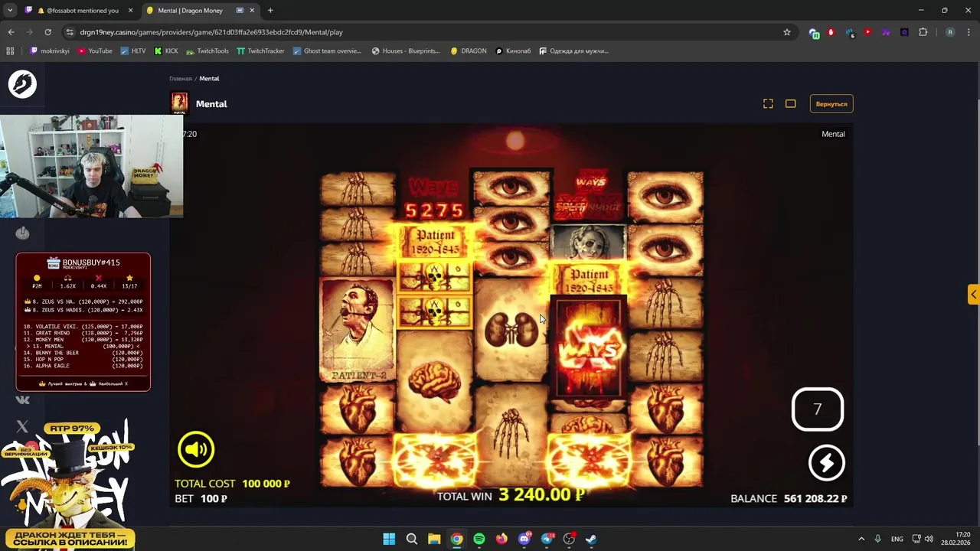Click the BALANCE 561 208.22 ₽ text
This screenshot has height=551, width=980.
789,498
